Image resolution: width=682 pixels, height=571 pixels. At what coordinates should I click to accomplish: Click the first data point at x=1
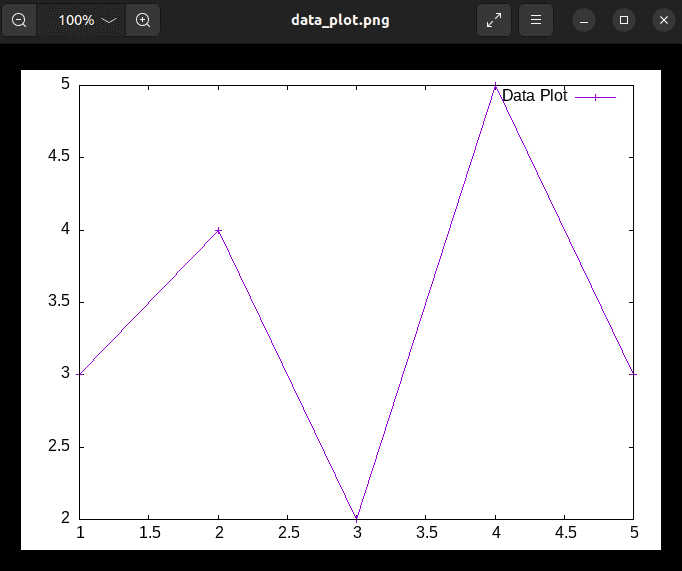click(x=80, y=374)
